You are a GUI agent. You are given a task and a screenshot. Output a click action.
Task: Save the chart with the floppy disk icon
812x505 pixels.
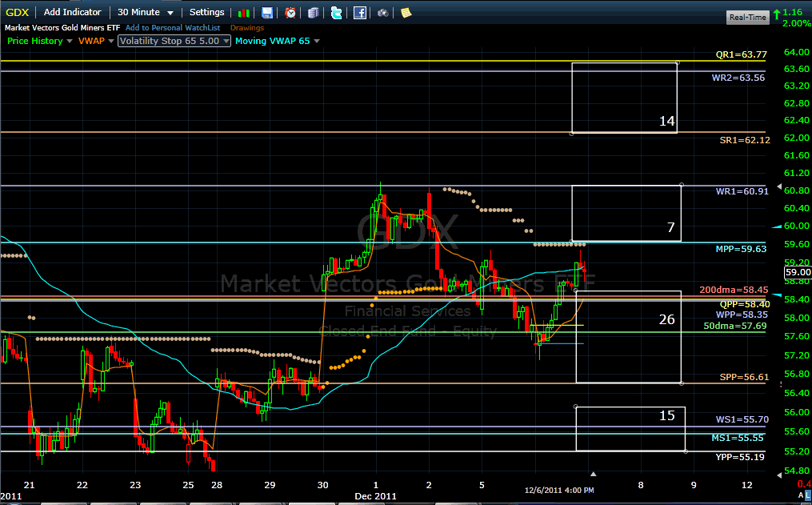point(267,13)
